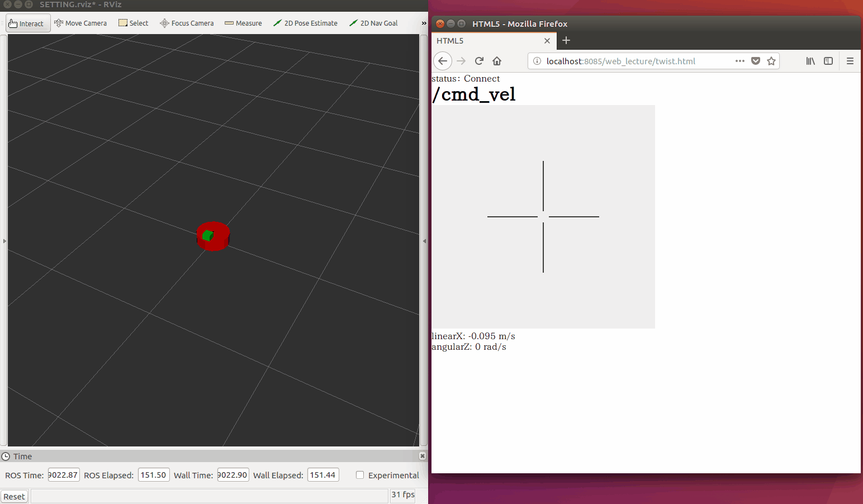Expand the collapsed left panel handle in RViz
863x504 pixels.
click(4, 241)
